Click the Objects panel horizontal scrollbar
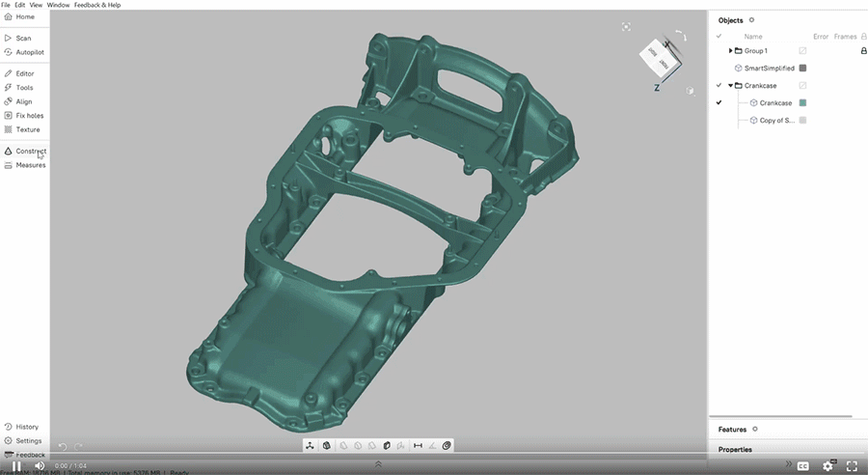This screenshot has width=868, height=475. pos(780,416)
